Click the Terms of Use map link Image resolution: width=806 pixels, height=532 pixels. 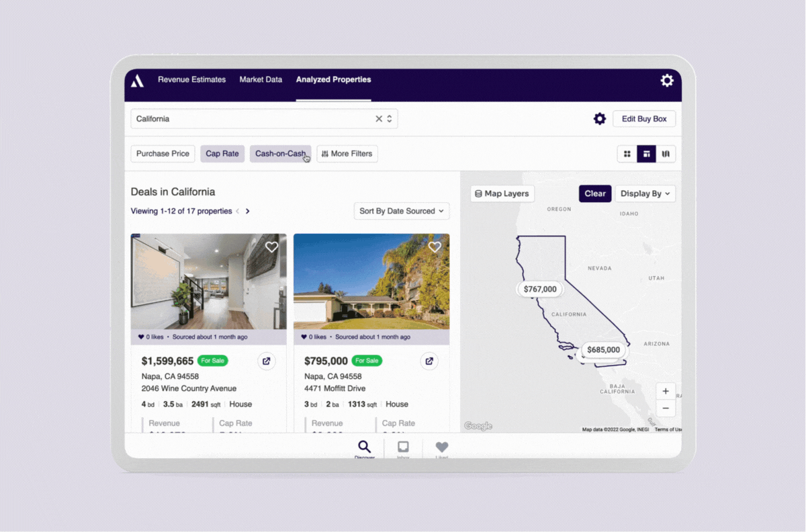click(668, 429)
